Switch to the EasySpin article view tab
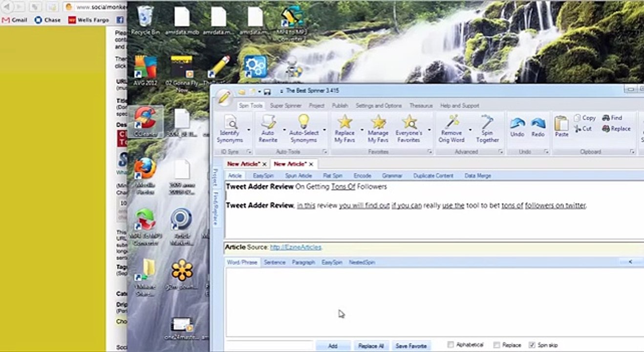The width and height of the screenshot is (644, 352). [x=263, y=176]
